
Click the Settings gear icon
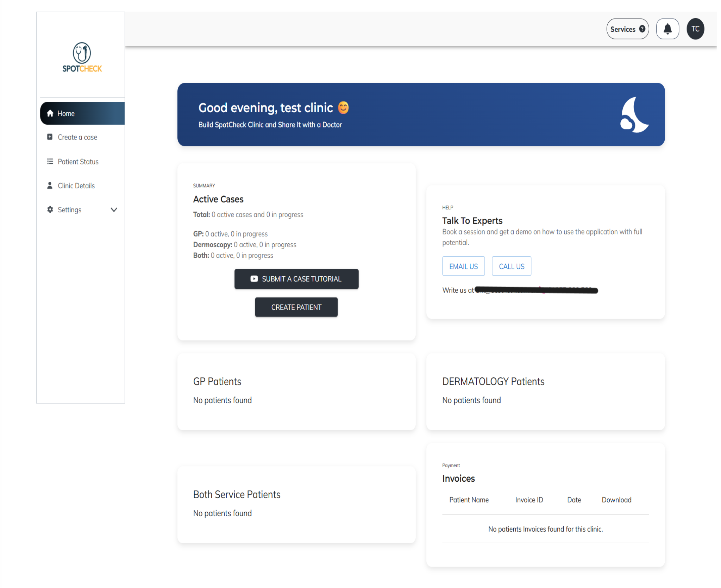coord(50,209)
